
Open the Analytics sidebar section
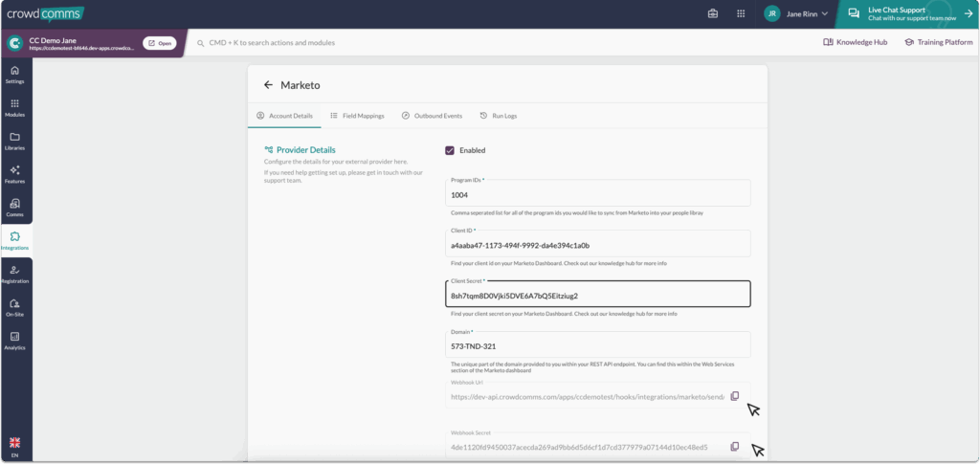15,341
